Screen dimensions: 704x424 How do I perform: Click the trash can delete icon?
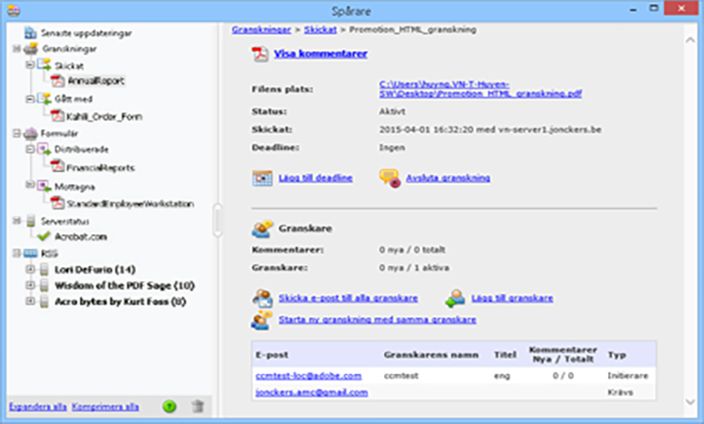point(198,406)
